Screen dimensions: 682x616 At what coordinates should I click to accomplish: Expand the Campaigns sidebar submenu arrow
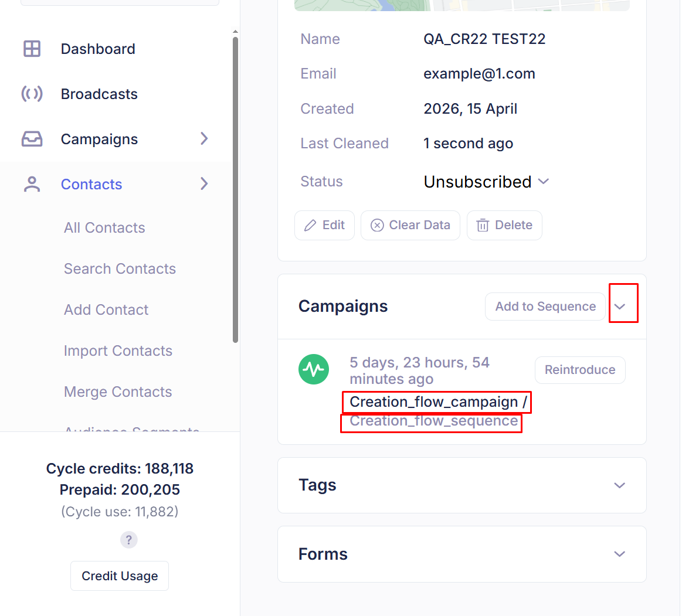coord(204,139)
